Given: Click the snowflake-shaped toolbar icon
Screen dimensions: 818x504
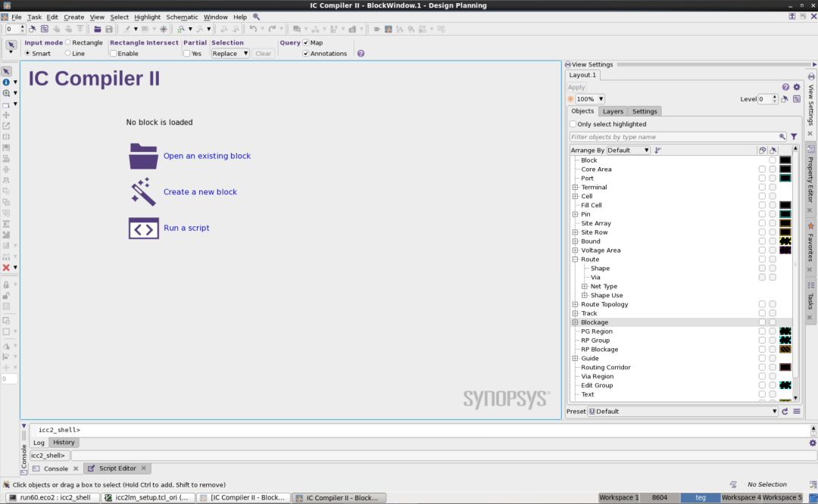Looking at the screenshot, I should (164, 30).
